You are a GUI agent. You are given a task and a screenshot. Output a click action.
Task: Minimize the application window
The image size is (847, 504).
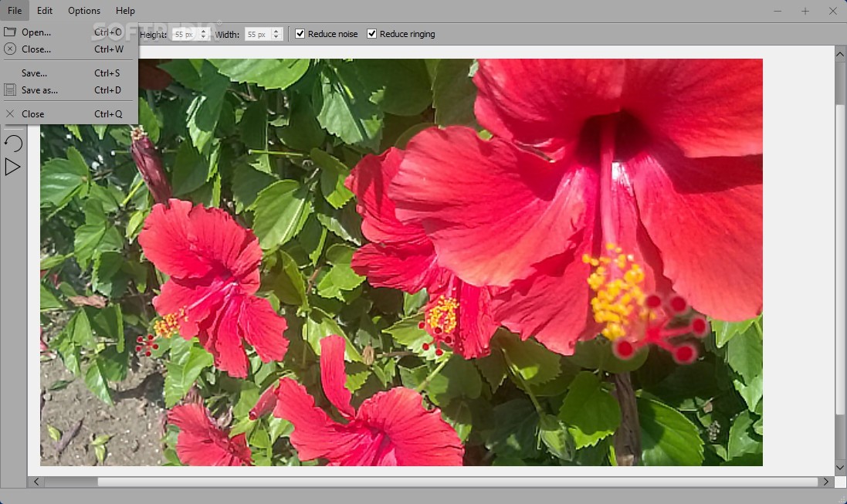[x=778, y=11]
